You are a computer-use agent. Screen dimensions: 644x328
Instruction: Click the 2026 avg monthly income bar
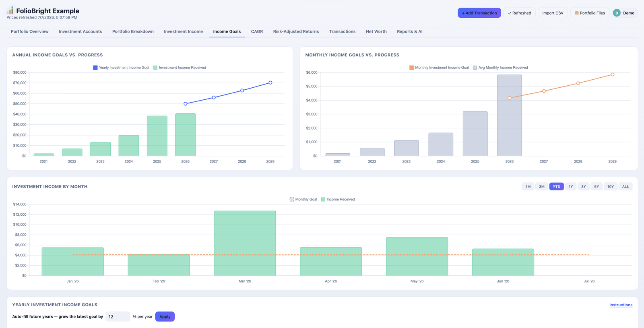click(510, 116)
